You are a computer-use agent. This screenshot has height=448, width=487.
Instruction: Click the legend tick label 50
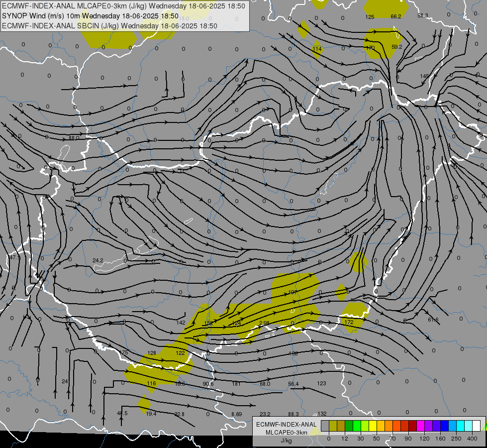377,439
